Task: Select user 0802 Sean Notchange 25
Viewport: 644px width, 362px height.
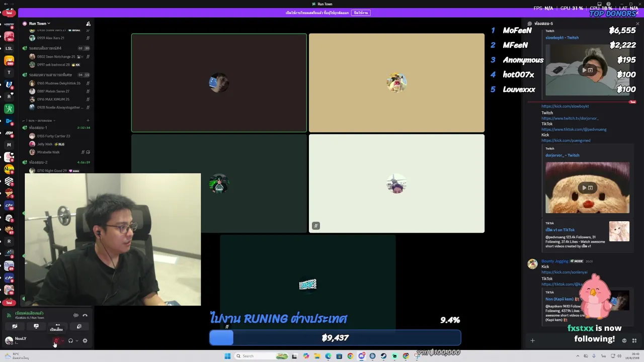Action: (x=56, y=57)
